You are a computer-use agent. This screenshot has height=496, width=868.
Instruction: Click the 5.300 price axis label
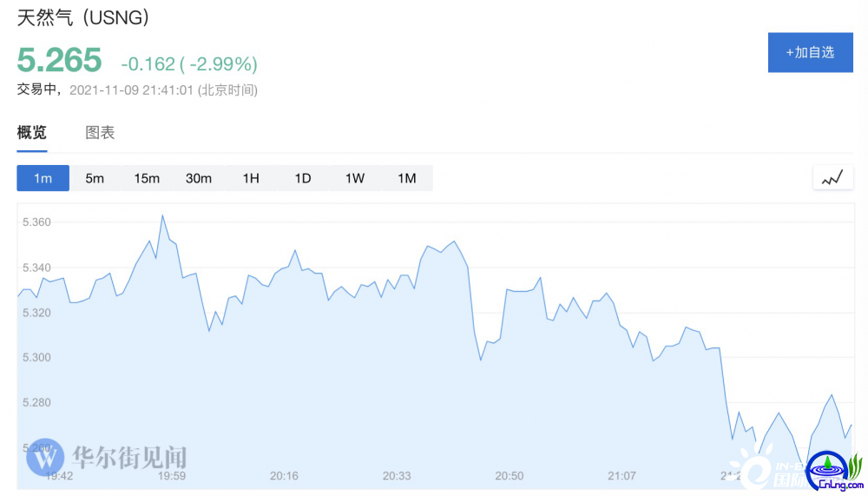pyautogui.click(x=36, y=358)
